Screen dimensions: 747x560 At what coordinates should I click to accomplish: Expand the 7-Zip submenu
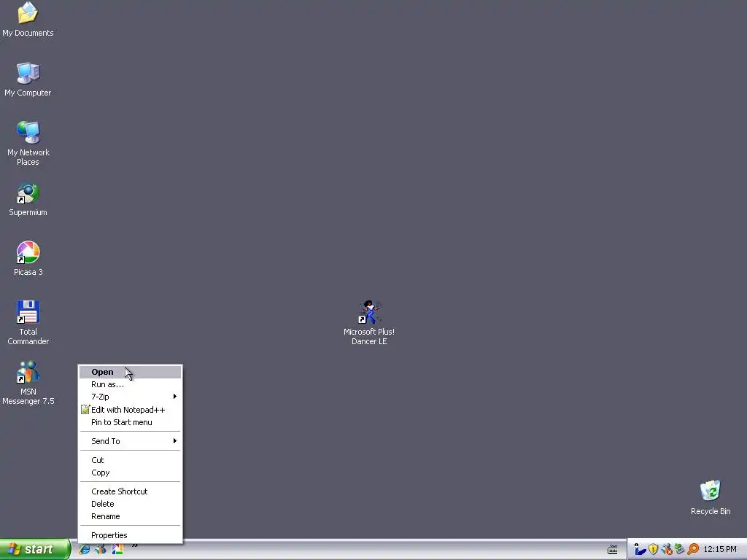coord(130,397)
